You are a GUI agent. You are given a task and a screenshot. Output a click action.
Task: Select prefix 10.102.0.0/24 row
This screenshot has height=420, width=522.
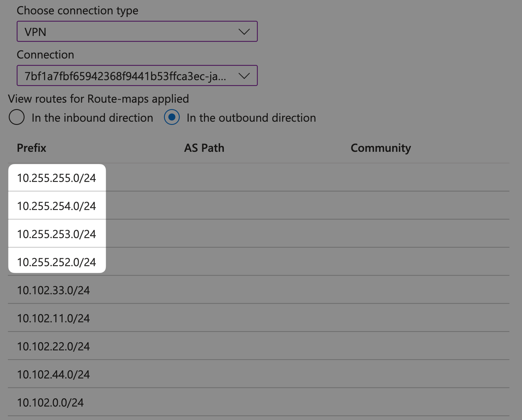[259, 402]
